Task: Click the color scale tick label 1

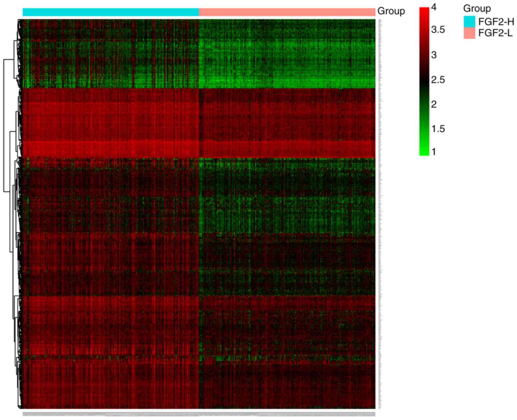Action: (x=434, y=152)
